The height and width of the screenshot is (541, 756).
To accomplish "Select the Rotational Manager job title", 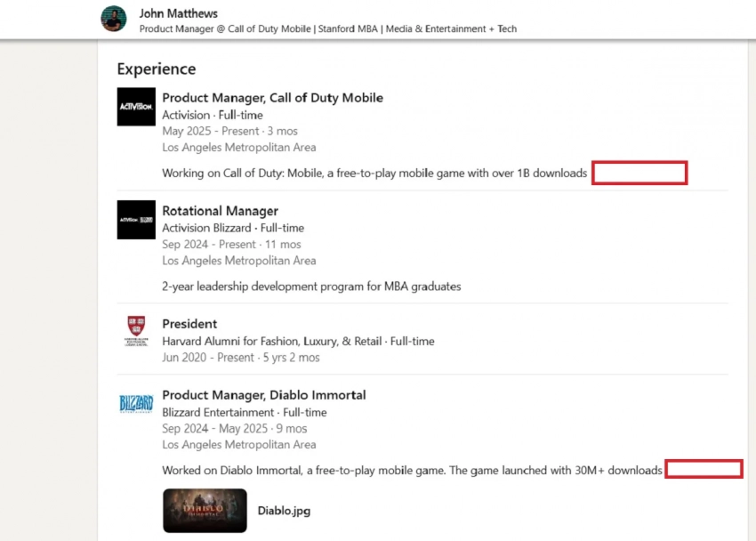I will [x=220, y=211].
